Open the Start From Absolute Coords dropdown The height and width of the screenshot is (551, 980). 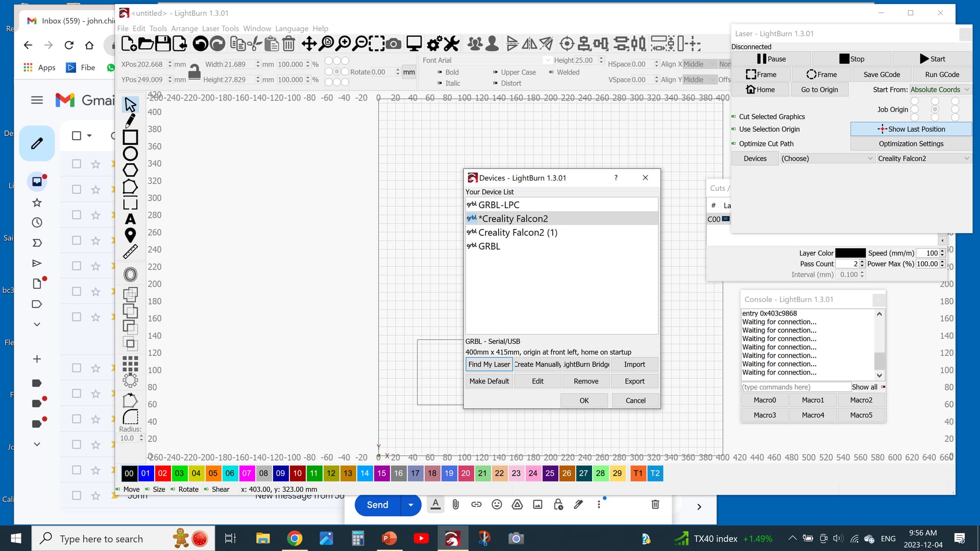pyautogui.click(x=939, y=90)
